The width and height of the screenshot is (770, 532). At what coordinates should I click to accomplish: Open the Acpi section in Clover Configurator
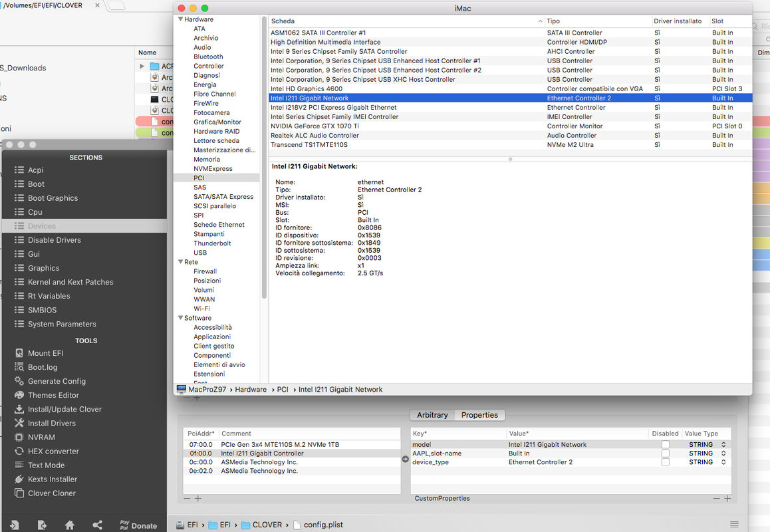35,170
